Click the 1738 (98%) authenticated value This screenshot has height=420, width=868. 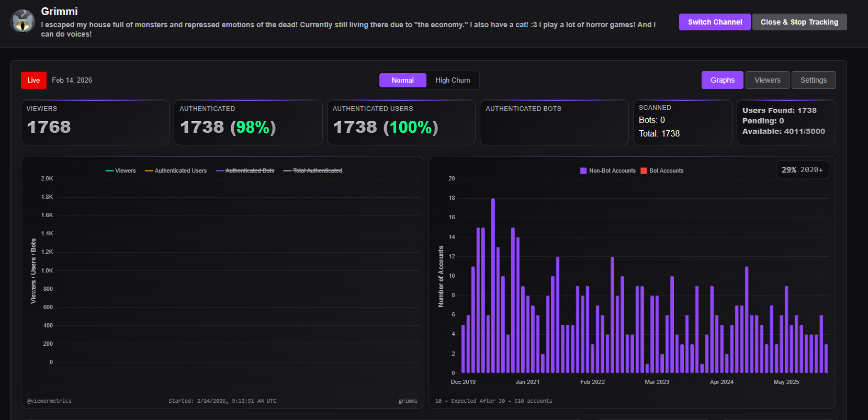pos(228,127)
